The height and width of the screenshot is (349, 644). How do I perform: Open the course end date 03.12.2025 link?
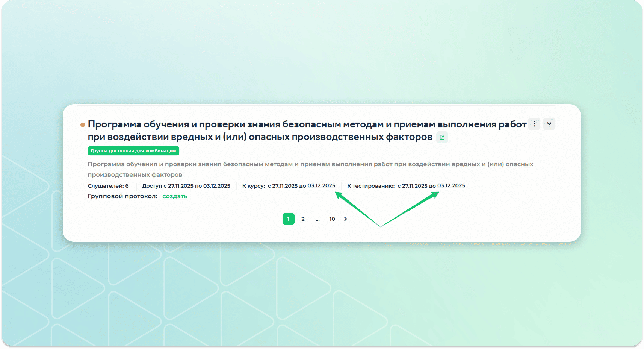pyautogui.click(x=321, y=185)
